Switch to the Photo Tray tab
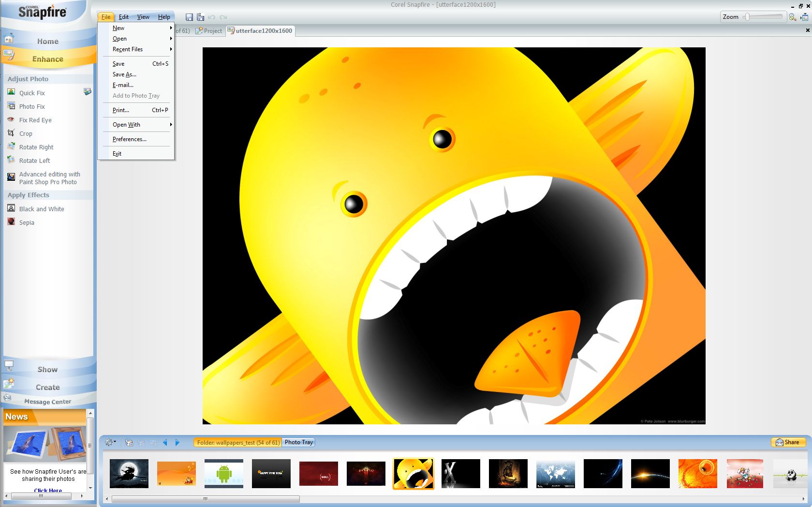The image size is (812, 507). (x=299, y=442)
